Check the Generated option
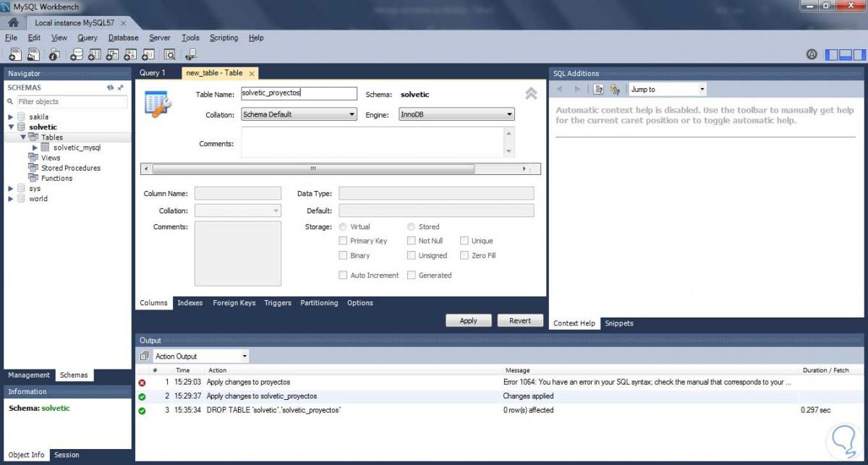Screen dimensions: 868x465 point(411,275)
